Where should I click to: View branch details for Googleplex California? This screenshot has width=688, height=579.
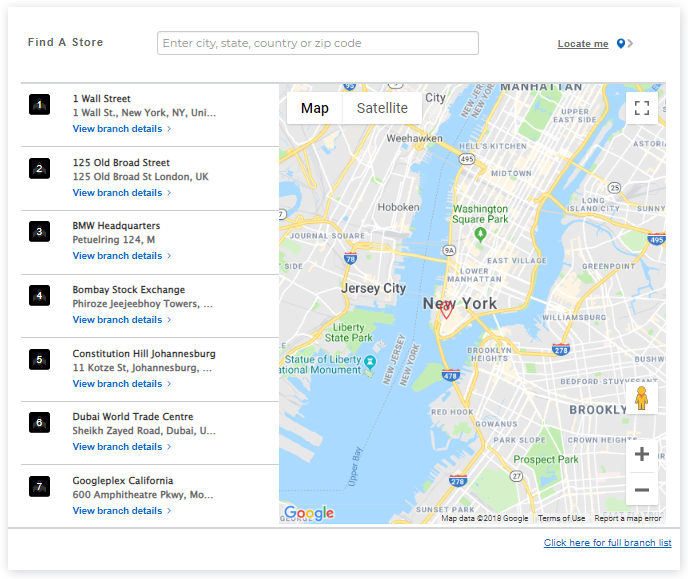(x=122, y=511)
